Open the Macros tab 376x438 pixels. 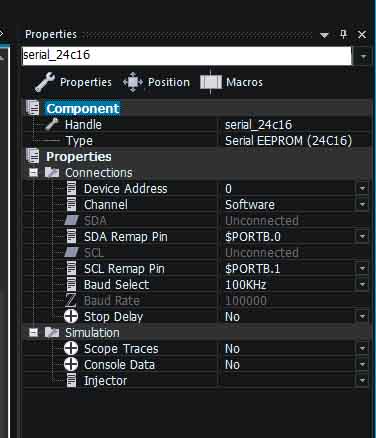(x=231, y=82)
